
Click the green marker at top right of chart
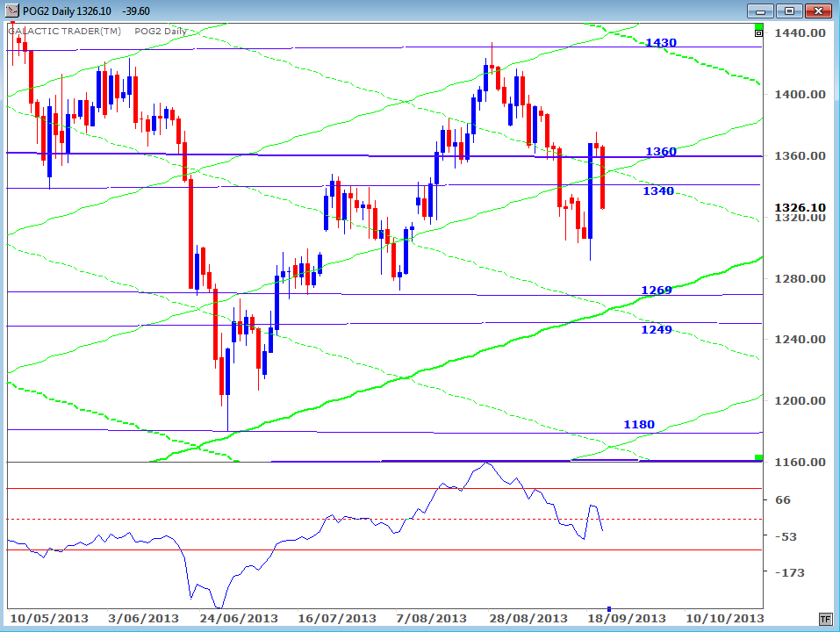[758, 26]
